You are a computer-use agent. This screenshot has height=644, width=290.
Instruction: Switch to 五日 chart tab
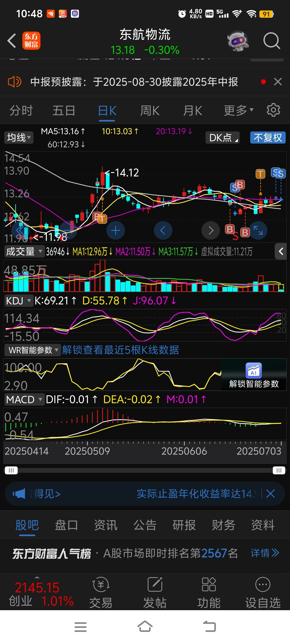pyautogui.click(x=64, y=110)
